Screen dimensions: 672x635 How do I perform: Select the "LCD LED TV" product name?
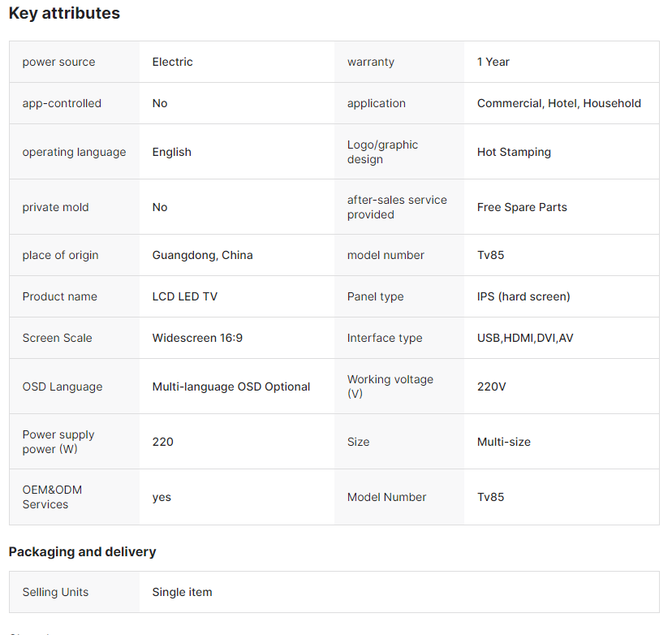tap(184, 296)
